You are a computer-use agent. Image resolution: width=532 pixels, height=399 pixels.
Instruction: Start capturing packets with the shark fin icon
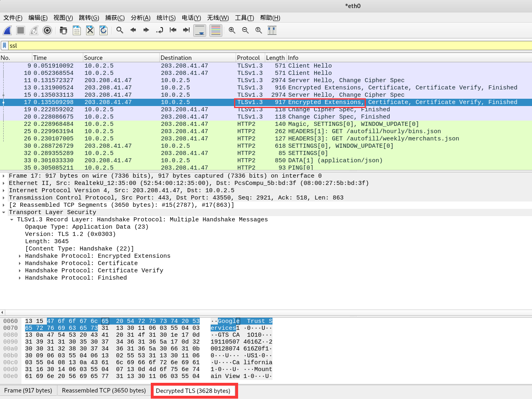pyautogui.click(x=8, y=30)
